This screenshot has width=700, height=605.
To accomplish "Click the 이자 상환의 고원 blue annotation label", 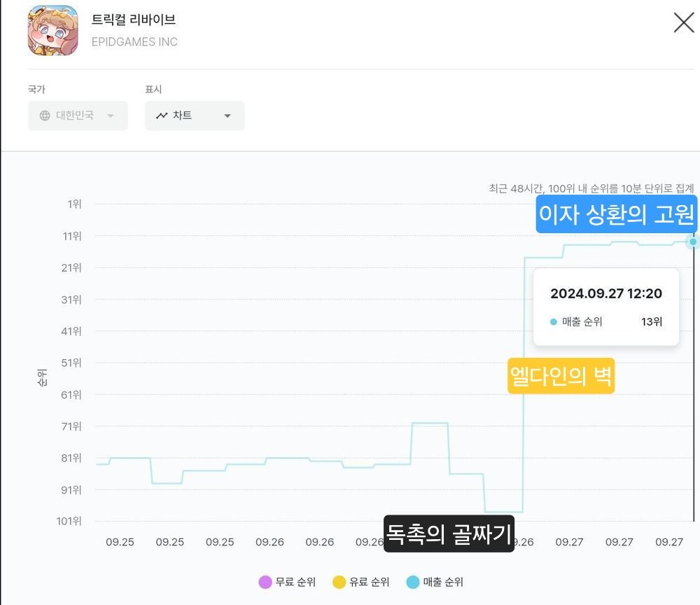I will 617,214.
